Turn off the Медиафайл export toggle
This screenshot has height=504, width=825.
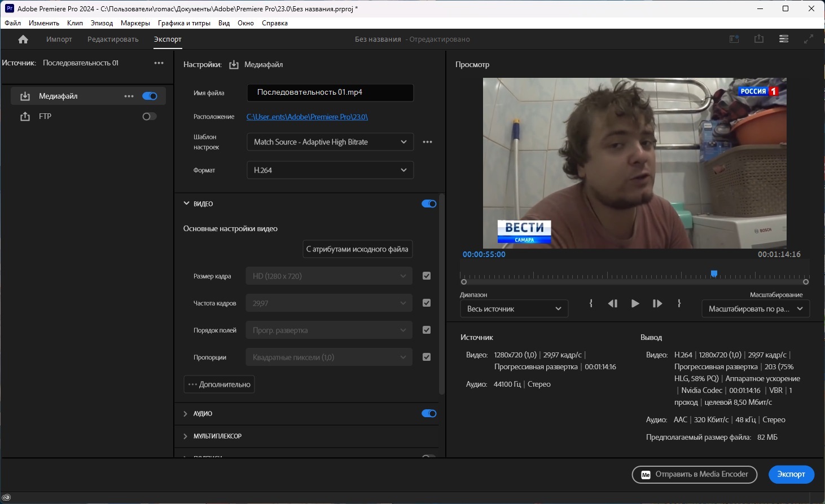click(x=150, y=96)
